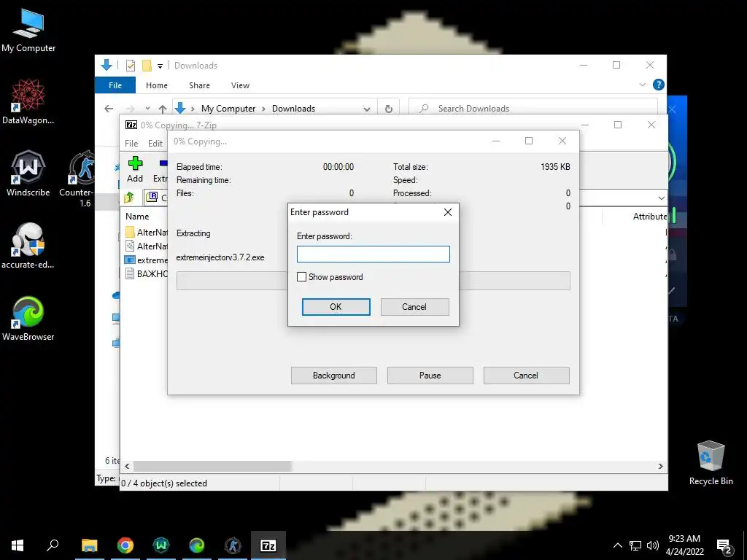
Task: Refresh the Downloads folder view
Action: [x=389, y=109]
